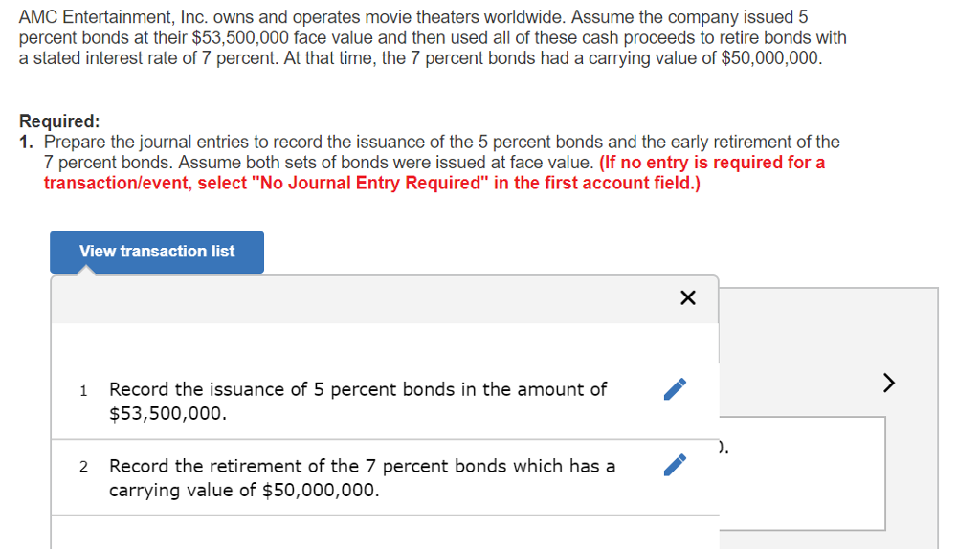This screenshot has width=980, height=549.
Task: Click the gray popup header bar
Action: click(x=385, y=299)
